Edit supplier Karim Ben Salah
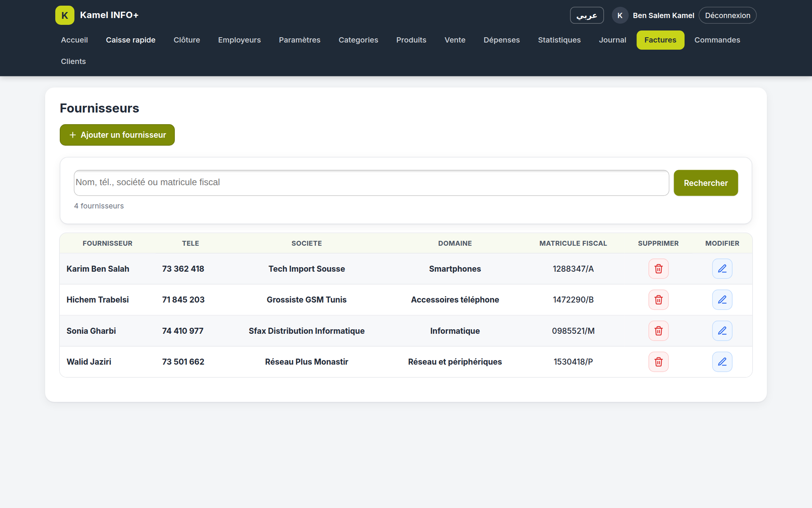 click(x=722, y=269)
